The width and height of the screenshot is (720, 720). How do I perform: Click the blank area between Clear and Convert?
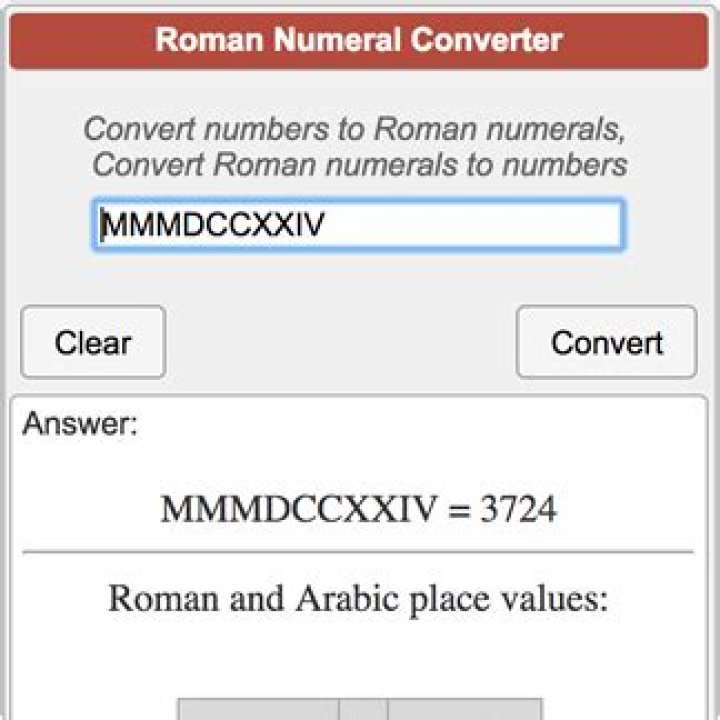pyautogui.click(x=341, y=342)
